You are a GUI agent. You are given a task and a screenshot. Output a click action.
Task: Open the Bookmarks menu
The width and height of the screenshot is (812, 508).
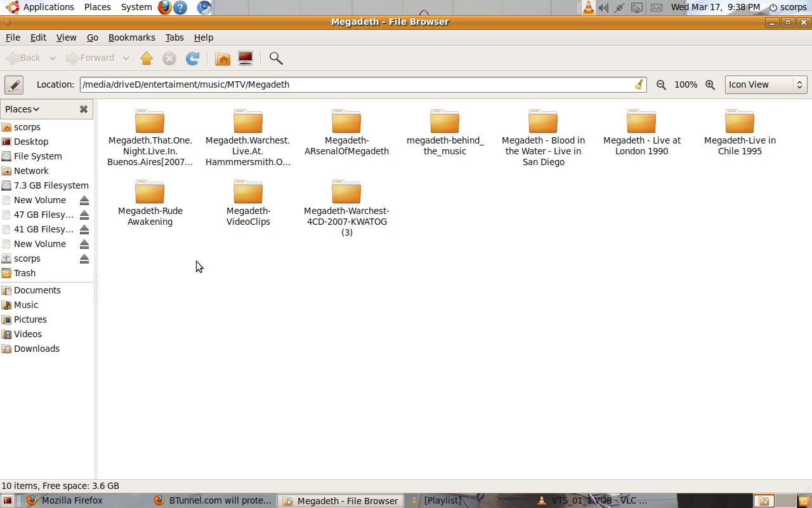coord(131,37)
